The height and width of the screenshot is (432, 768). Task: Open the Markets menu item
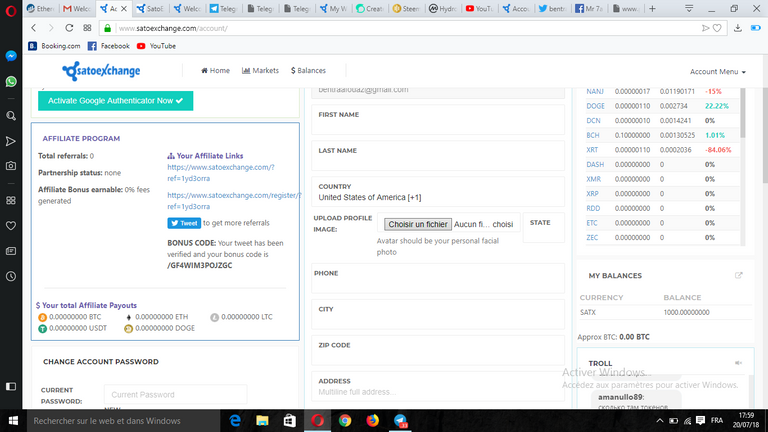click(x=260, y=71)
